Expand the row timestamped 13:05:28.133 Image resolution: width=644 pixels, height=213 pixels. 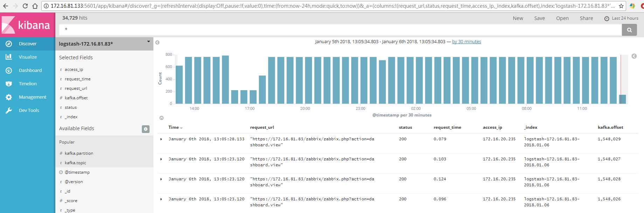tap(161, 139)
